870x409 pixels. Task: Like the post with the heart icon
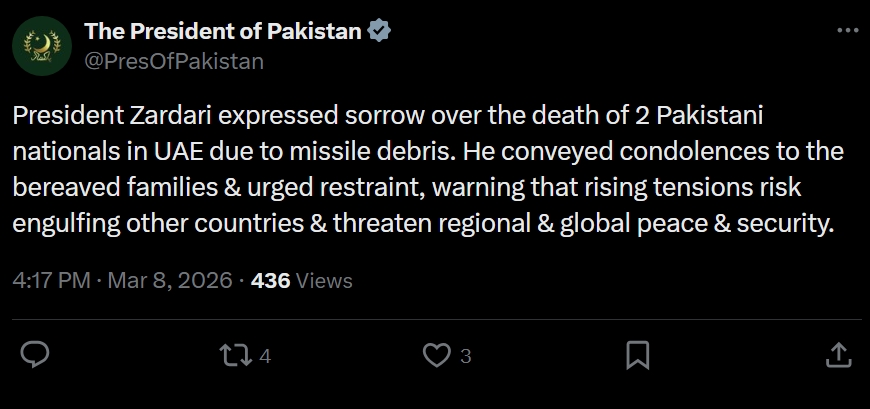436,355
